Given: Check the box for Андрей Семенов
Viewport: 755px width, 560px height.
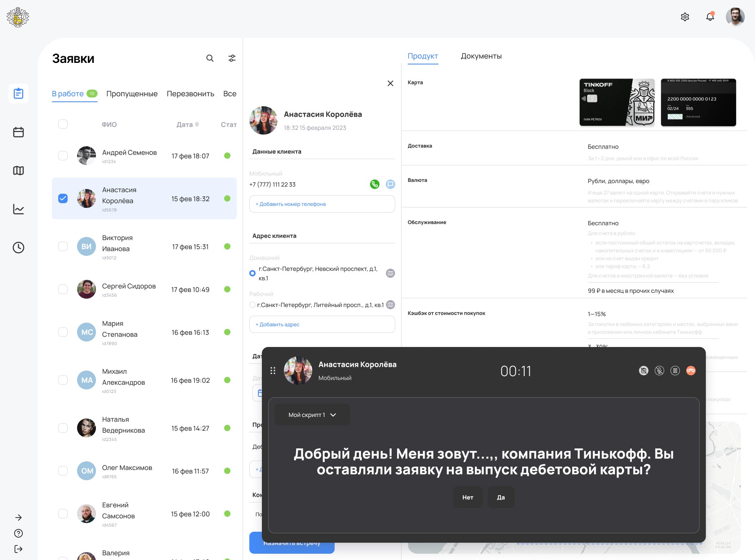Looking at the screenshot, I should tap(63, 156).
